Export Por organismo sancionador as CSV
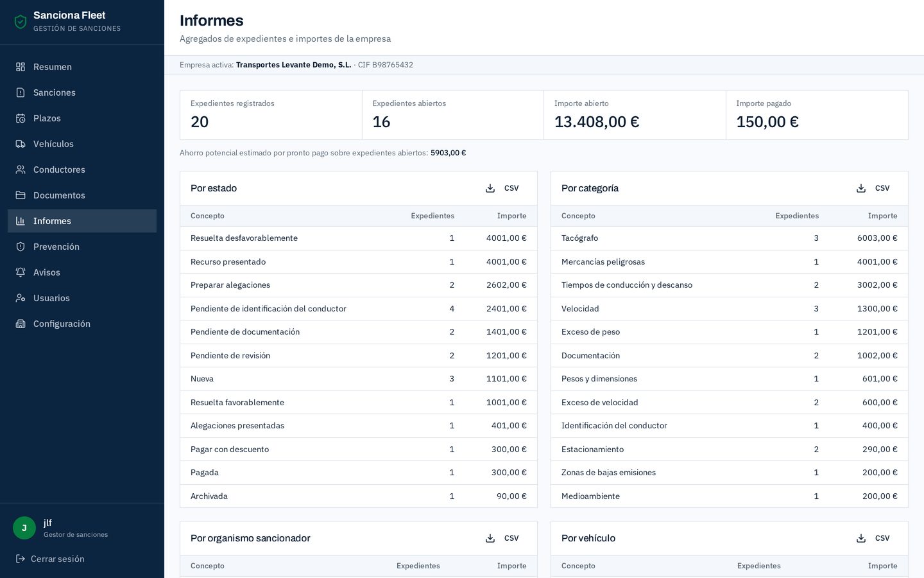 (502, 538)
